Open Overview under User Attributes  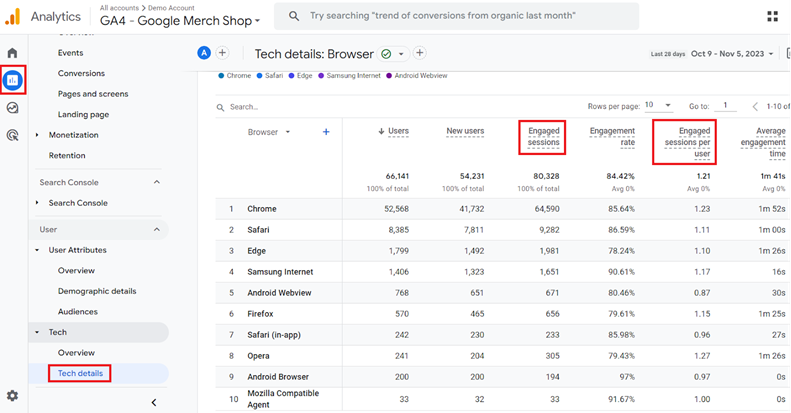[76, 271]
